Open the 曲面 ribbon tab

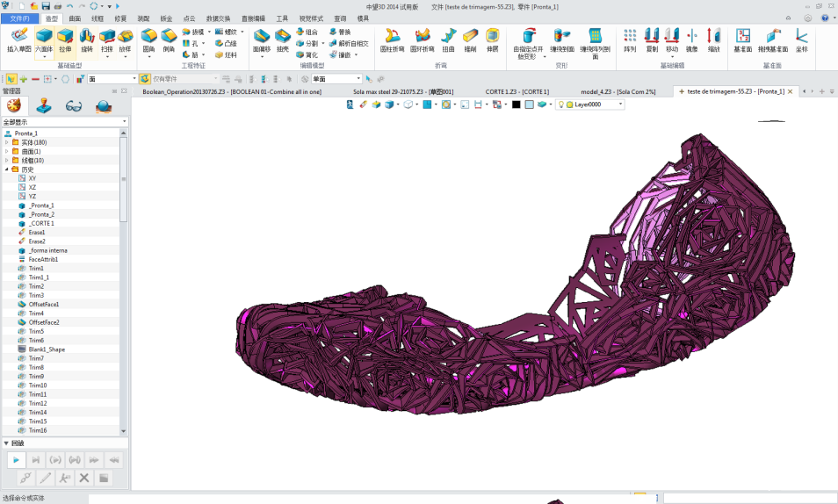coord(75,18)
